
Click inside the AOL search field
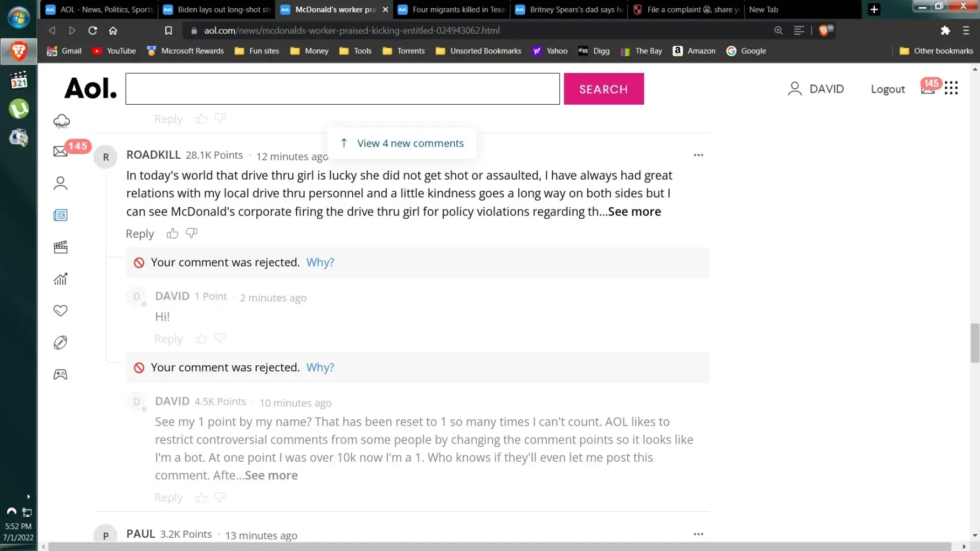pos(342,89)
